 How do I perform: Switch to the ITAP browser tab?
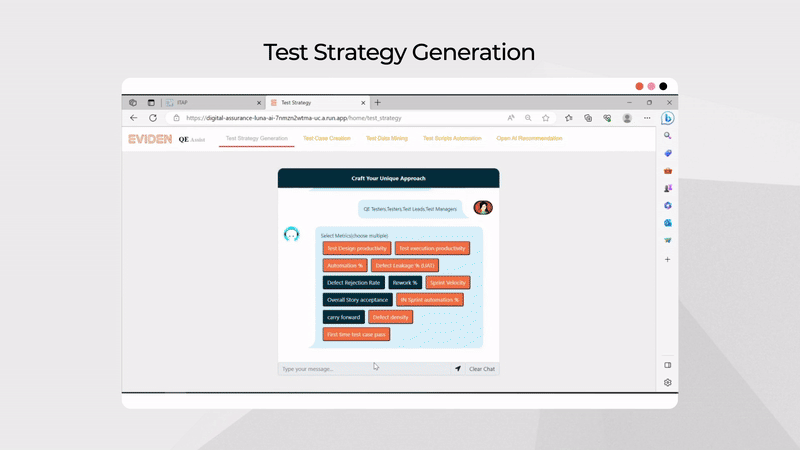pyautogui.click(x=213, y=103)
